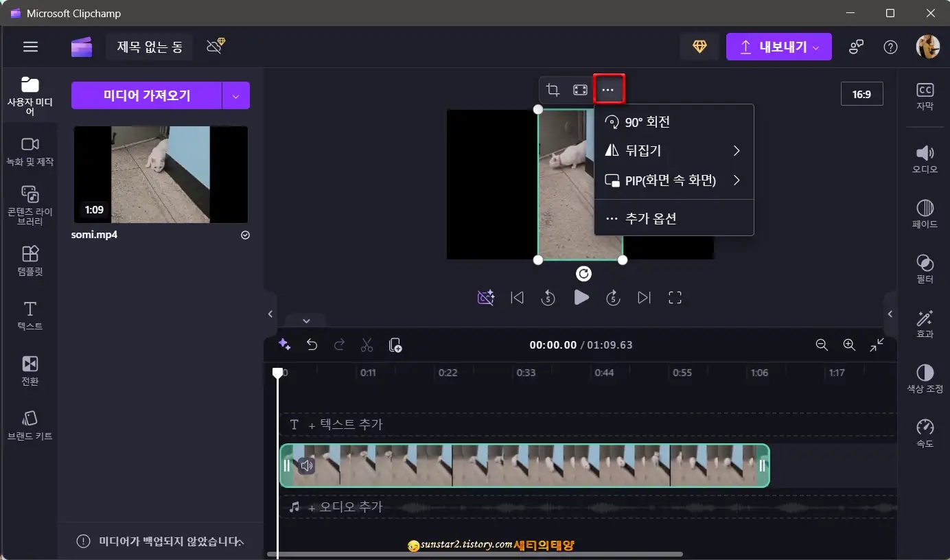This screenshot has height=560, width=950.
Task: Click the 16:9 aspect ratio button
Action: 862,93
